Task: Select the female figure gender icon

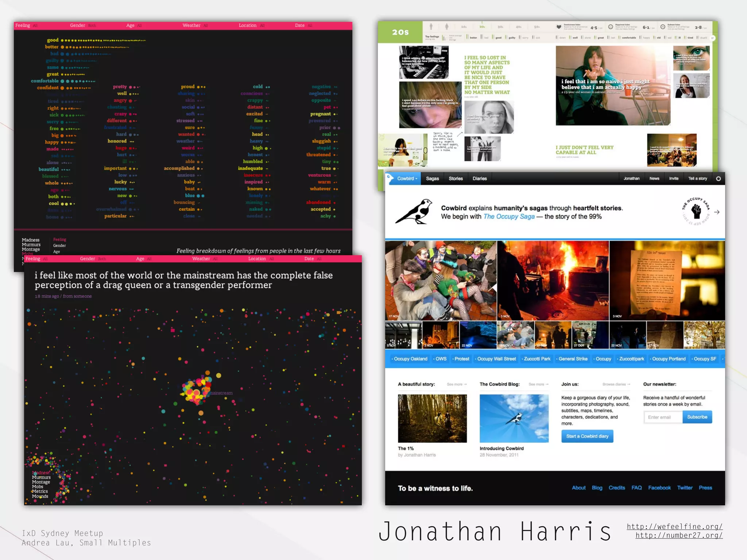Action: coord(446,27)
